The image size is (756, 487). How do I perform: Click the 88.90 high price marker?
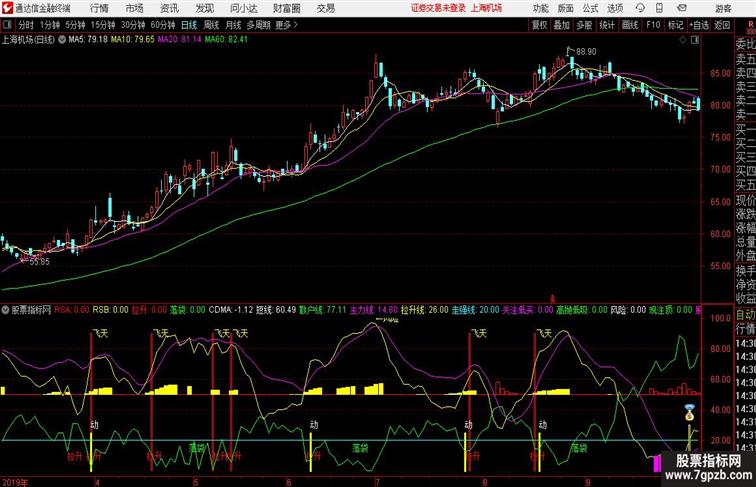(x=586, y=52)
